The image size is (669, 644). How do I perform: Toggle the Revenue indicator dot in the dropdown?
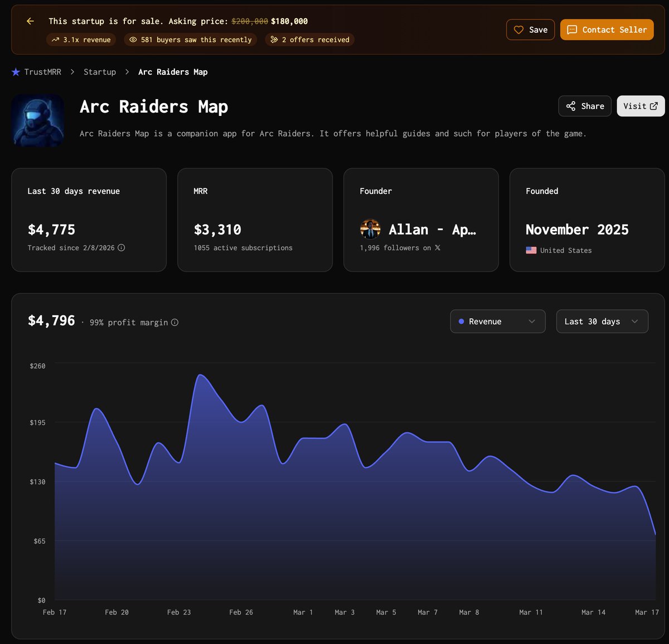(x=460, y=321)
